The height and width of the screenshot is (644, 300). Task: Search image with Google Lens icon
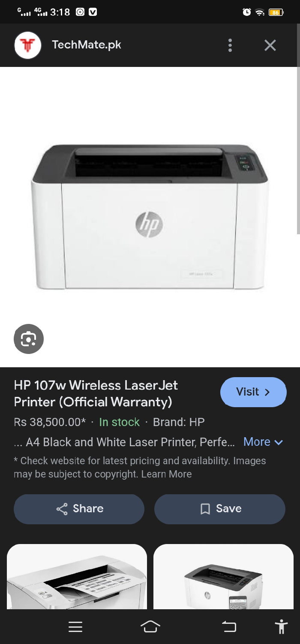tap(29, 339)
